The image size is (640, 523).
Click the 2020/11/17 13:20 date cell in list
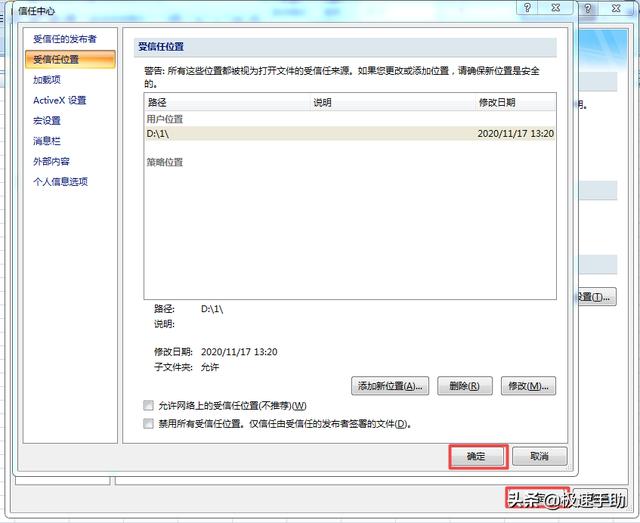pyautogui.click(x=516, y=134)
